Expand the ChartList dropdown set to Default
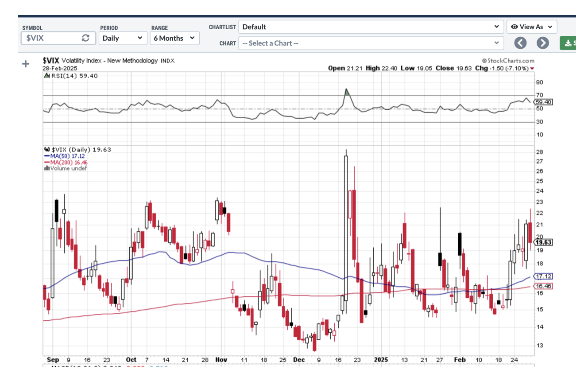 (371, 27)
